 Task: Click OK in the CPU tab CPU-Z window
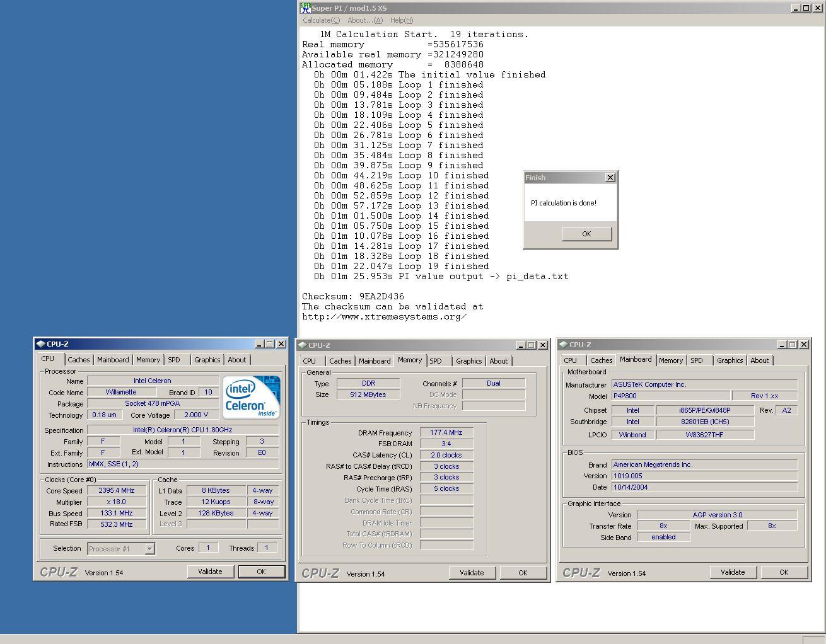[x=261, y=572]
